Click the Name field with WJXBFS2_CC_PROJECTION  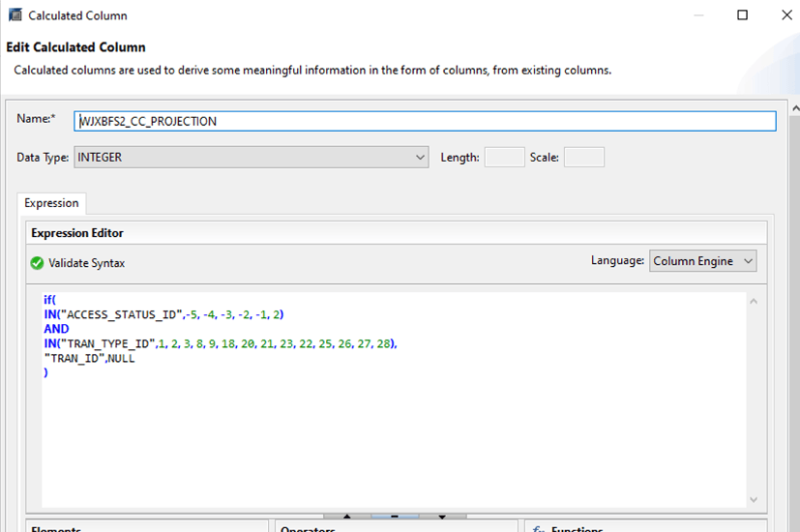click(426, 121)
